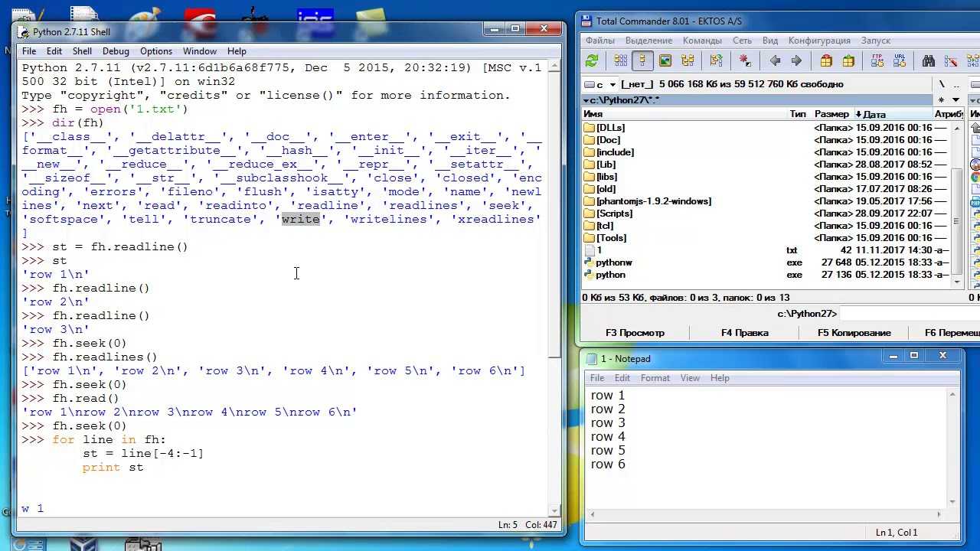Open Выделение menu in Total Commander
Image resolution: width=980 pixels, height=551 pixels.
pyautogui.click(x=649, y=41)
